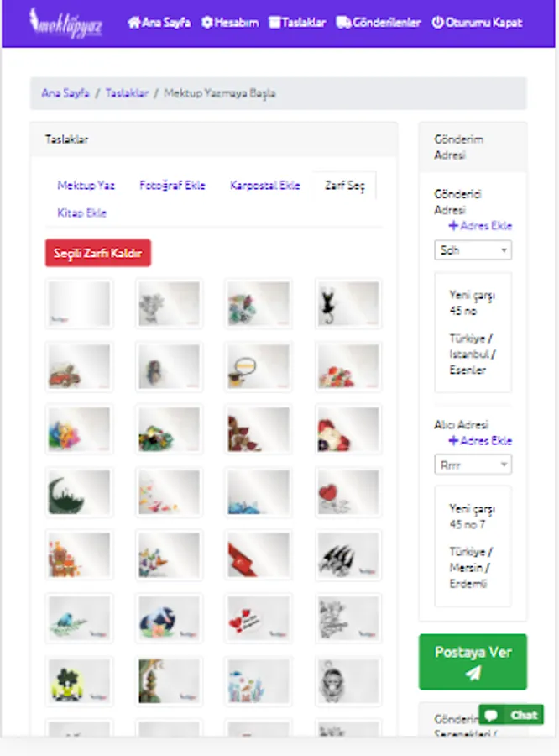Screen dimensions: 559x756
Task: Switch to the Mektup Yaz tab
Action: (86, 185)
